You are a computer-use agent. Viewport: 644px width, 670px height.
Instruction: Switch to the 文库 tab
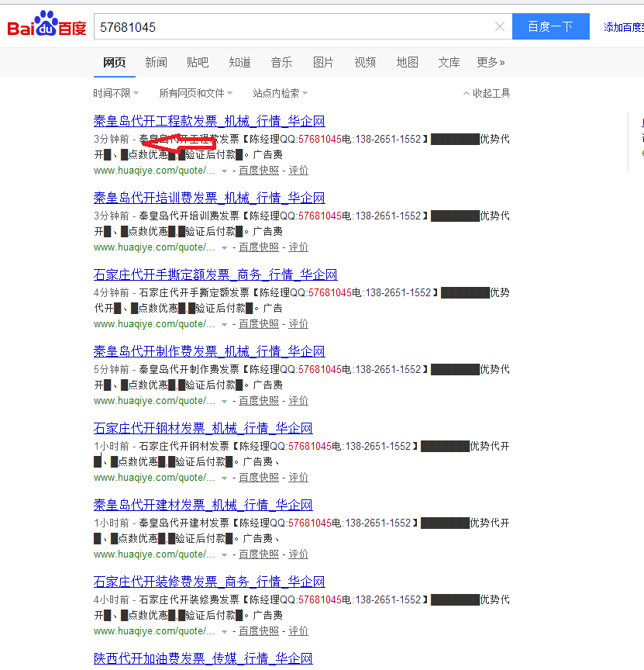tap(449, 62)
